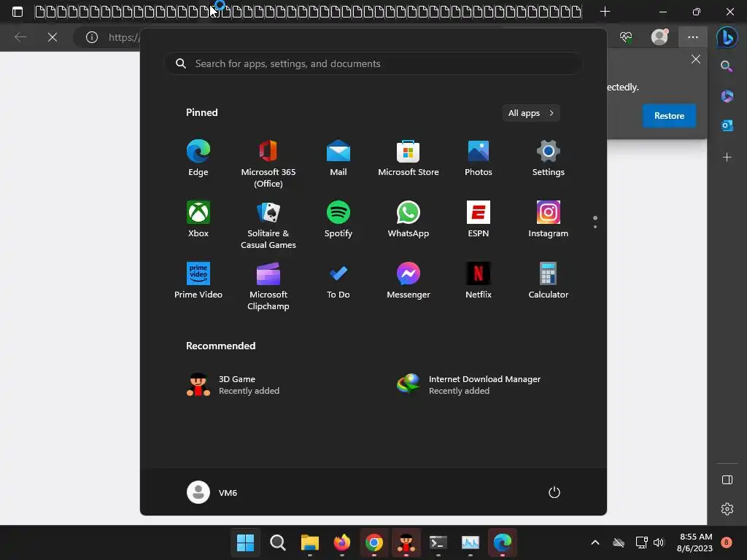Open clock and date 8:55 AM
The image size is (747, 560).
[x=694, y=542]
